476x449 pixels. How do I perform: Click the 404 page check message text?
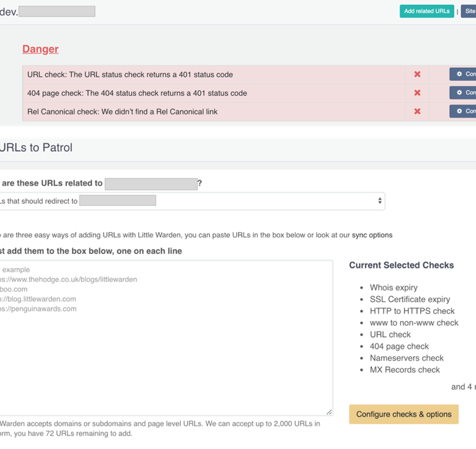(x=137, y=93)
